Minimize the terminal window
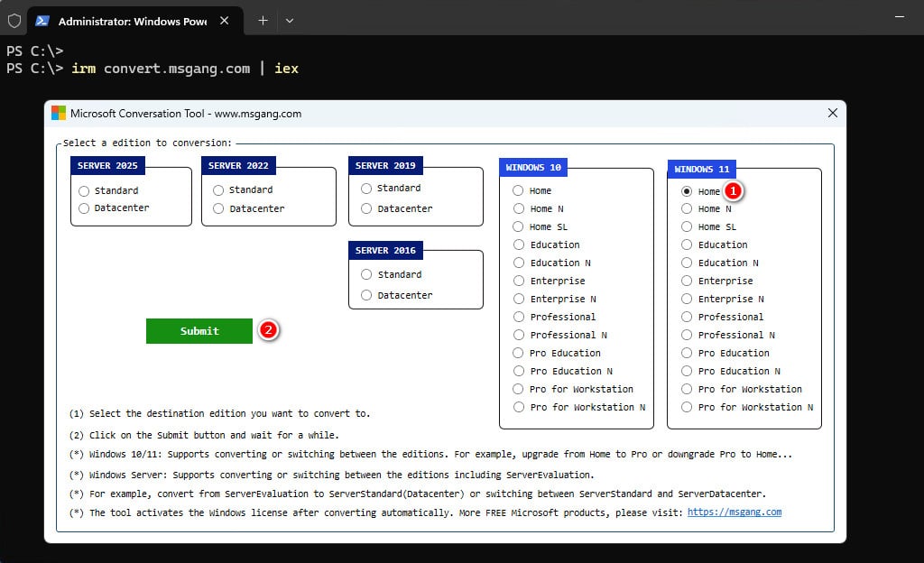The image size is (924, 563). point(900,17)
